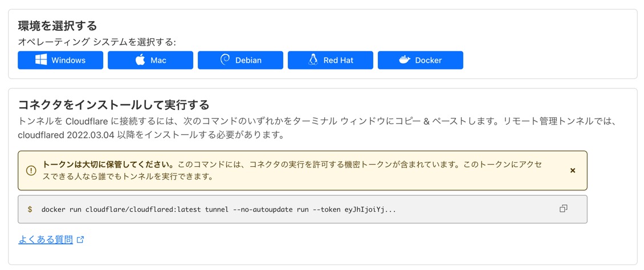Click the truncated token eyJhIjoiYj... text
644x270 pixels.
point(370,210)
